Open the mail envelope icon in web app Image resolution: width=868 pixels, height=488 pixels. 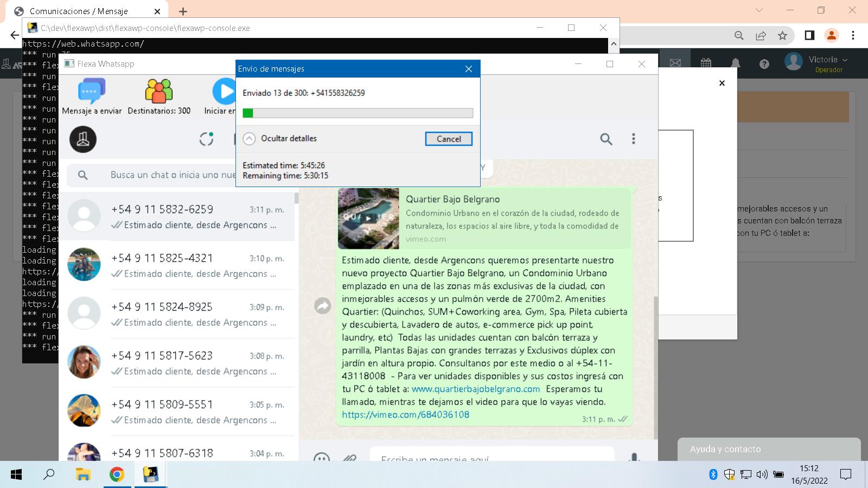675,63
